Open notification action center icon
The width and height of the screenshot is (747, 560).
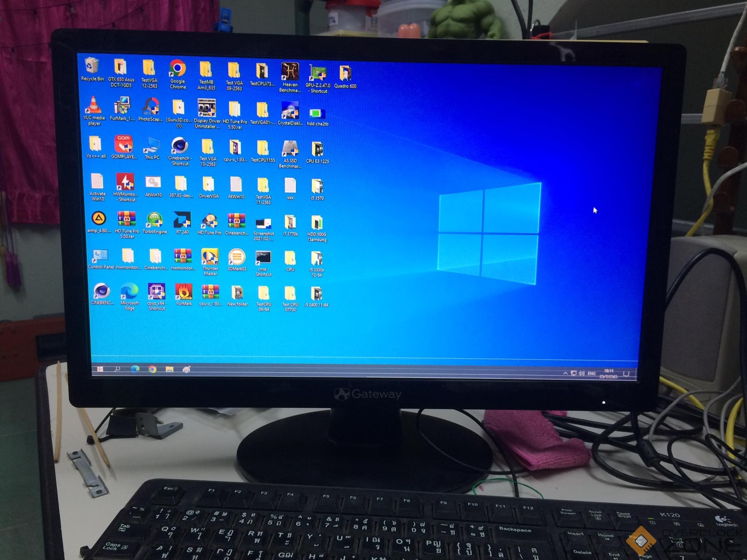(x=626, y=374)
